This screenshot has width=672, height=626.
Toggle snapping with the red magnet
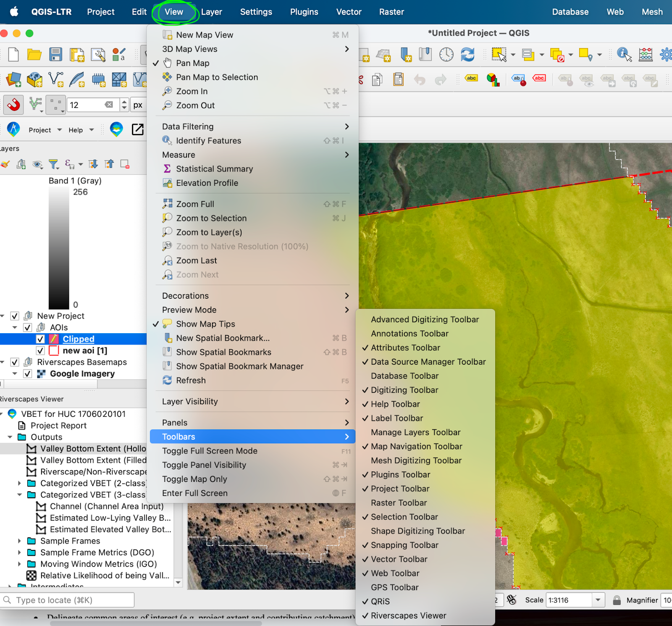click(x=13, y=105)
